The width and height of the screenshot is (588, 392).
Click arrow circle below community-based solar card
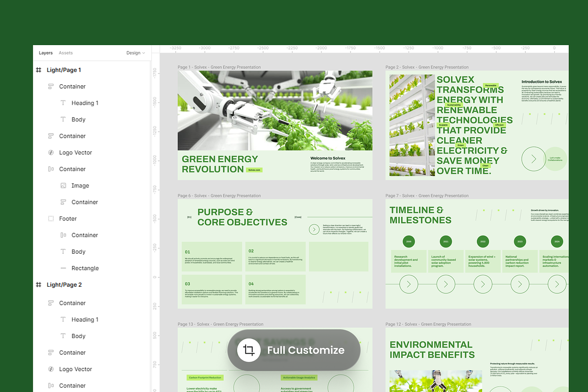click(x=445, y=284)
